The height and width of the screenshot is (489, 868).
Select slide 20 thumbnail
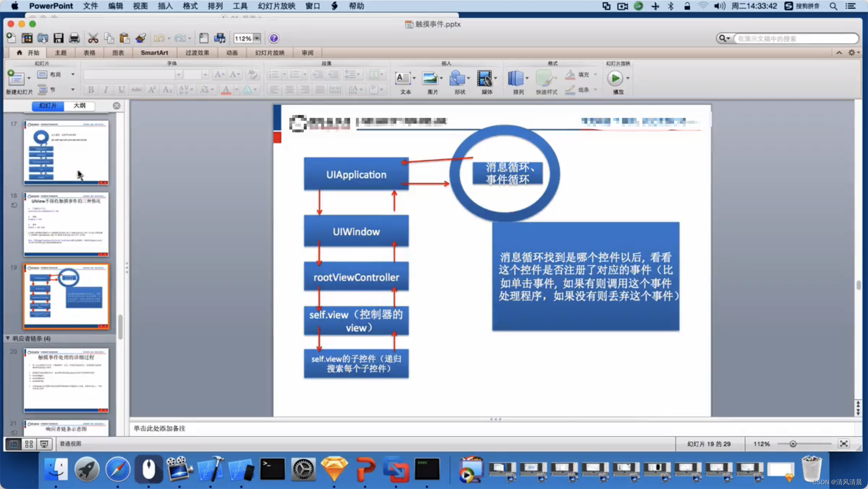[66, 380]
